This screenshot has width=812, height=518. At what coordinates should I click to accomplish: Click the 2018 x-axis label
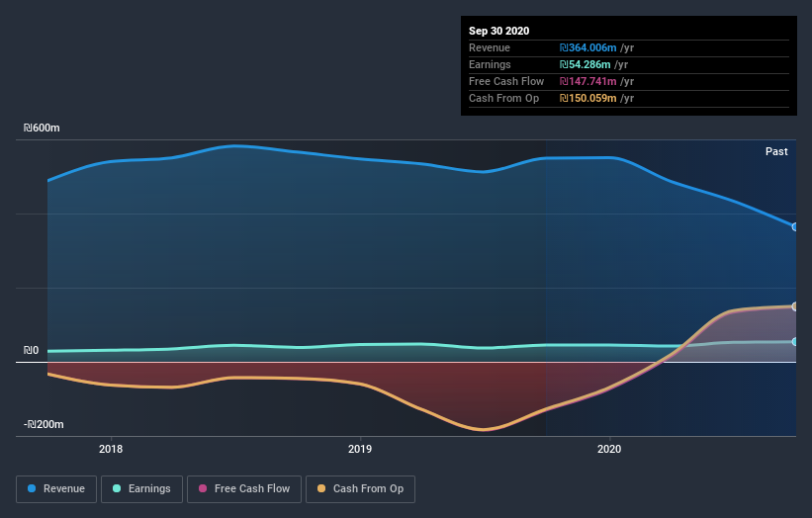pos(111,449)
